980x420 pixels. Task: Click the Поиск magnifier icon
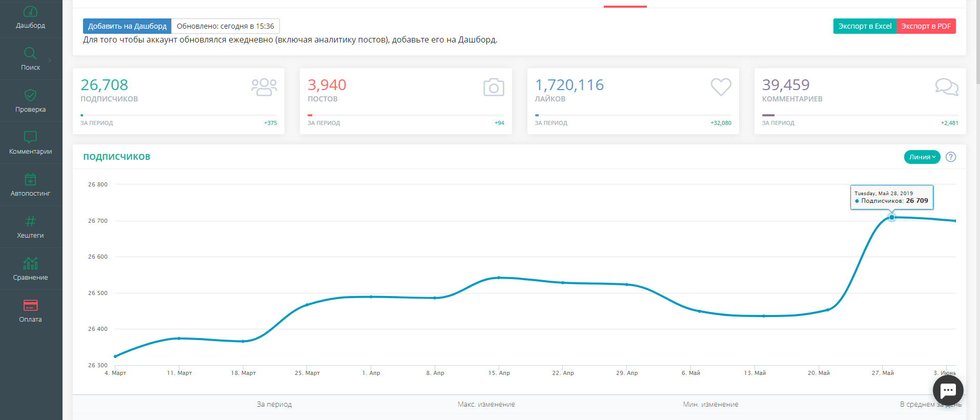click(x=30, y=53)
